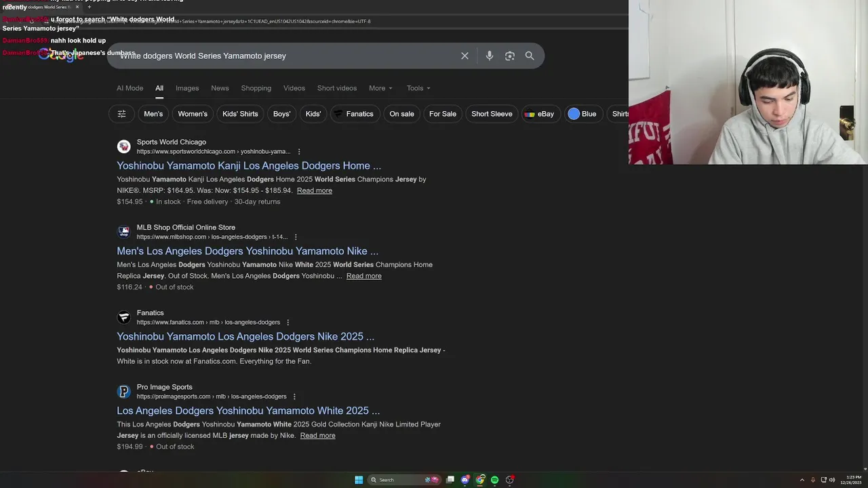Open Spotify from the taskbar
Image resolution: width=868 pixels, height=488 pixels.
click(494, 480)
